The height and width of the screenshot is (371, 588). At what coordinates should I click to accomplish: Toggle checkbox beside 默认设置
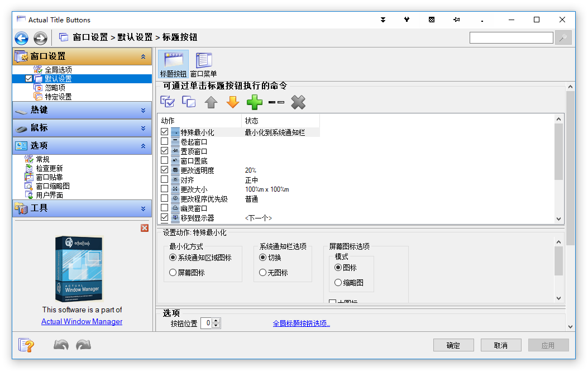pos(28,79)
